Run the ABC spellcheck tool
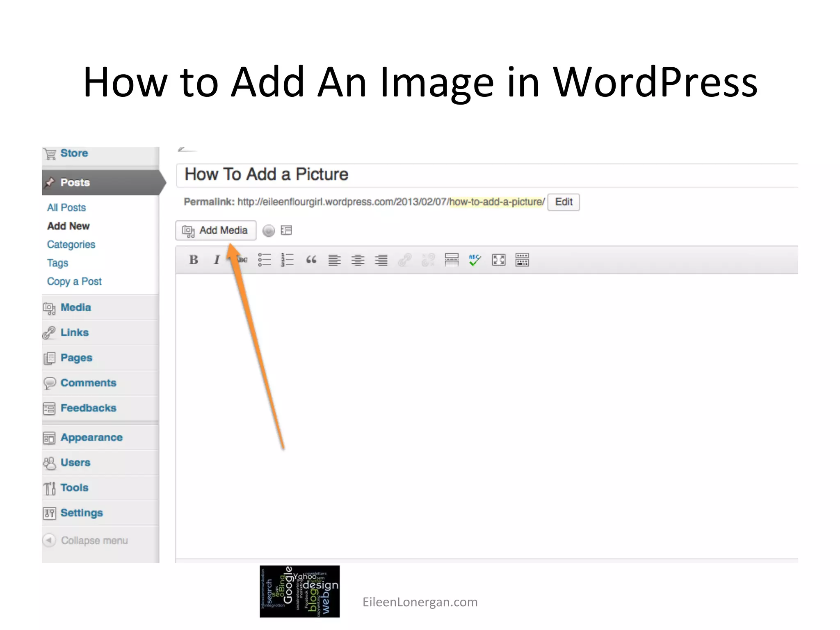This screenshot has height=630, width=840. click(475, 260)
